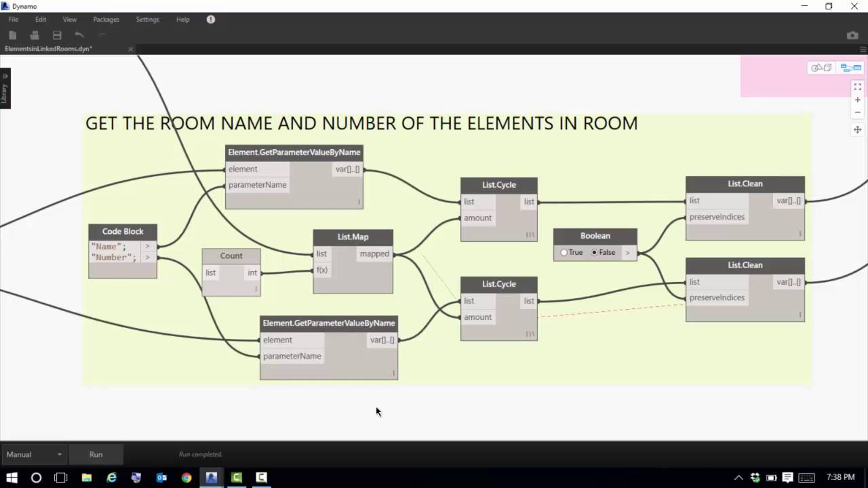Open the Action Center notifications icon
This screenshot has height=488, width=868.
787,477
